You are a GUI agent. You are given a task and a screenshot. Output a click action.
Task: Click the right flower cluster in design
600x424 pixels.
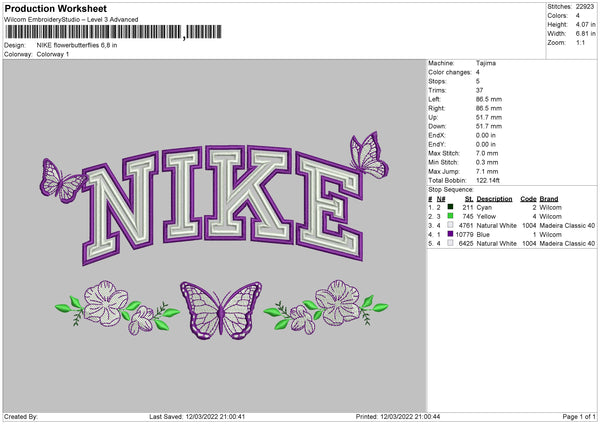pyautogui.click(x=326, y=308)
